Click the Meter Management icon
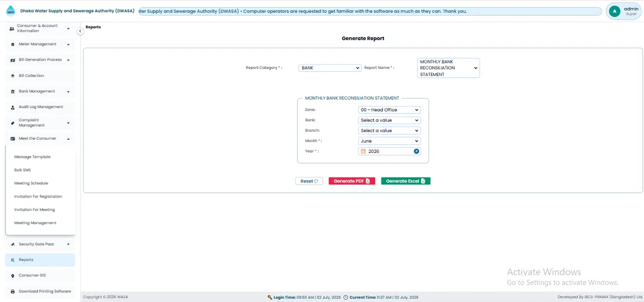Viewport: 644px width, 302px height. pos(13,44)
